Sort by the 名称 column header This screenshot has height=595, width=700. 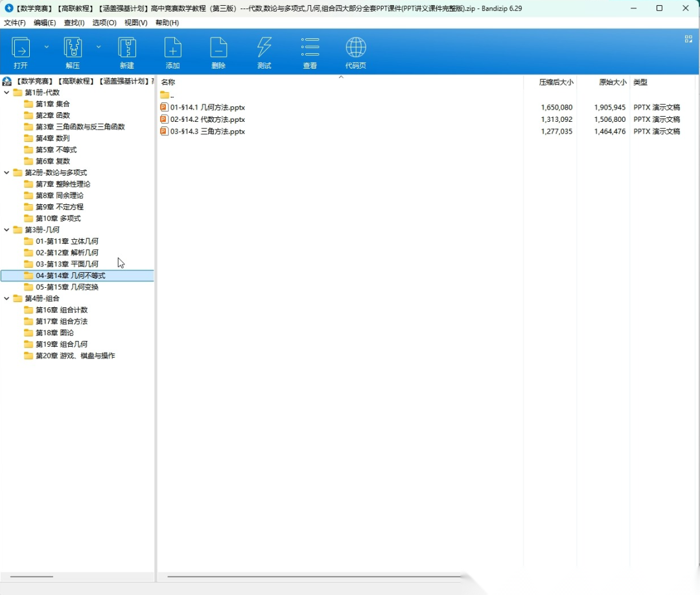click(169, 82)
